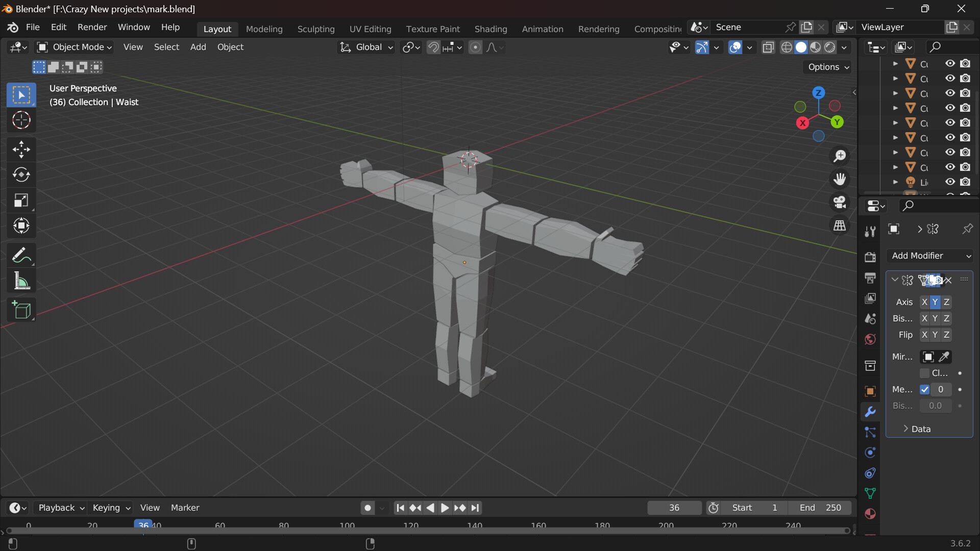
Task: Enable the Clipping checkbox in the Mirror modifier
Action: pos(925,373)
